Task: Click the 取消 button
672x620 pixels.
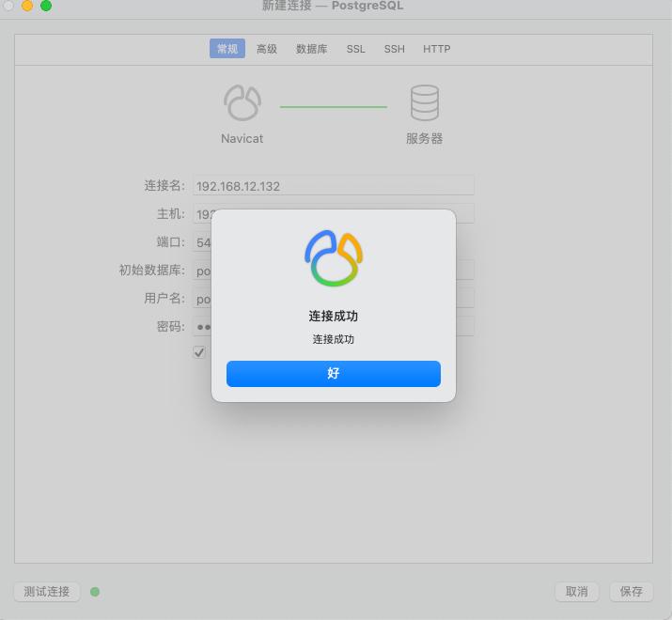Action: [x=576, y=592]
